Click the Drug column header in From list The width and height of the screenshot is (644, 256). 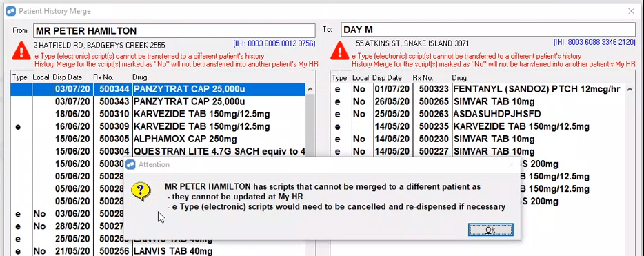click(x=140, y=77)
